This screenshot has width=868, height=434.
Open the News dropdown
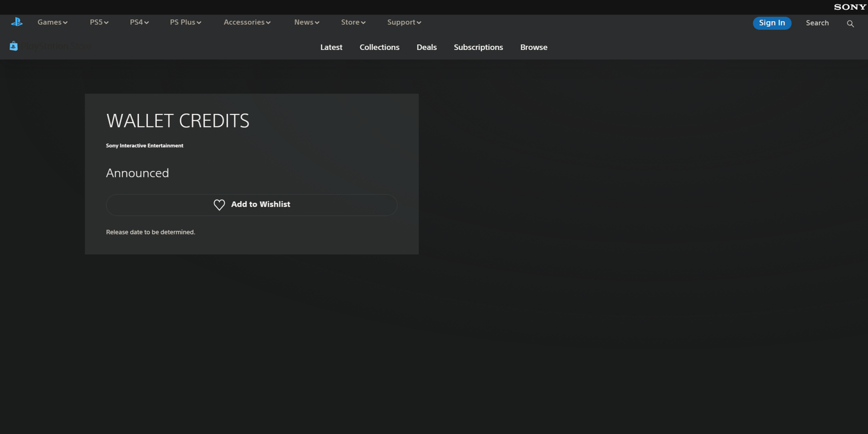click(x=307, y=22)
